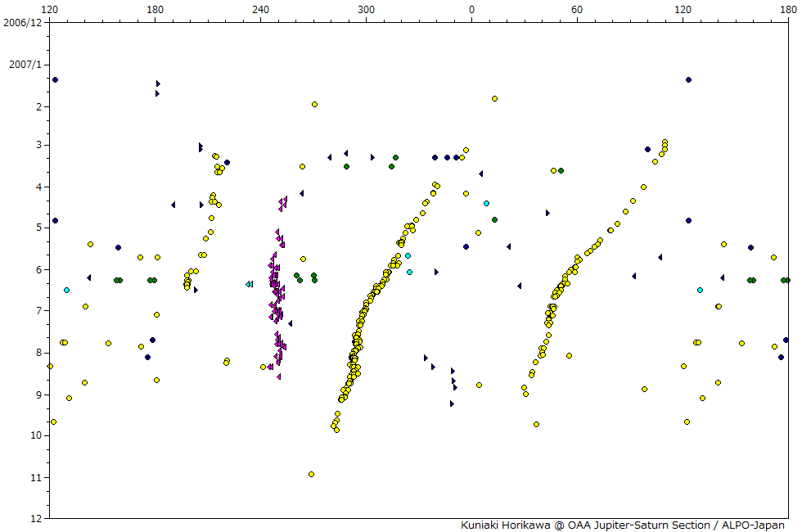Screen dimensions: 802x532
Task: Select the '300' longitude label on the top axis
Action: [367, 9]
